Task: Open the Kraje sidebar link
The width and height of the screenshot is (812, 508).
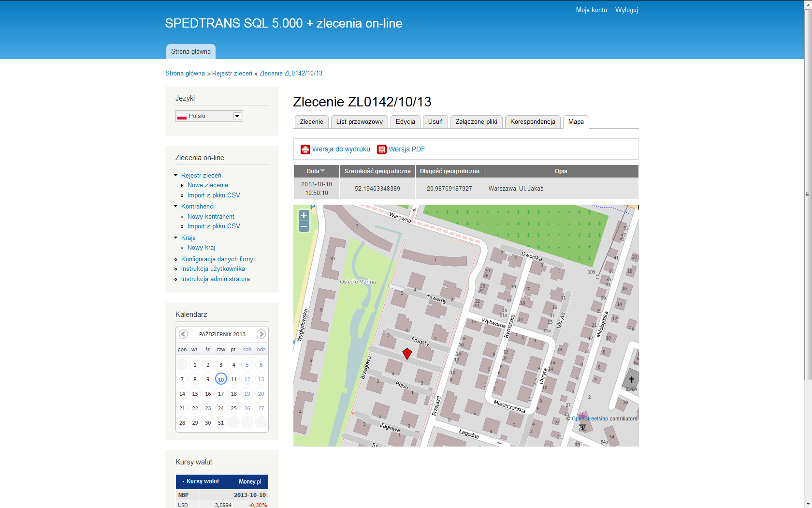Action: click(x=188, y=238)
